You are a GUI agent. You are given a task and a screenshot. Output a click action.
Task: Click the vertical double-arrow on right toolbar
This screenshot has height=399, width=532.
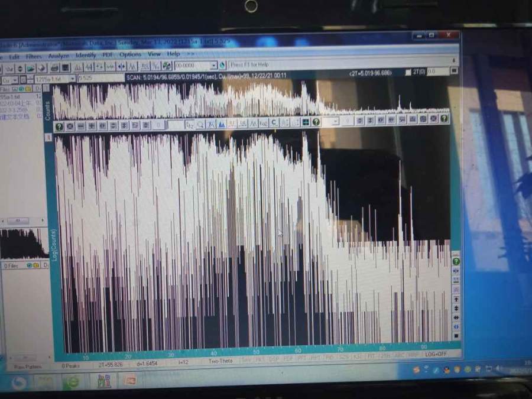point(456,309)
